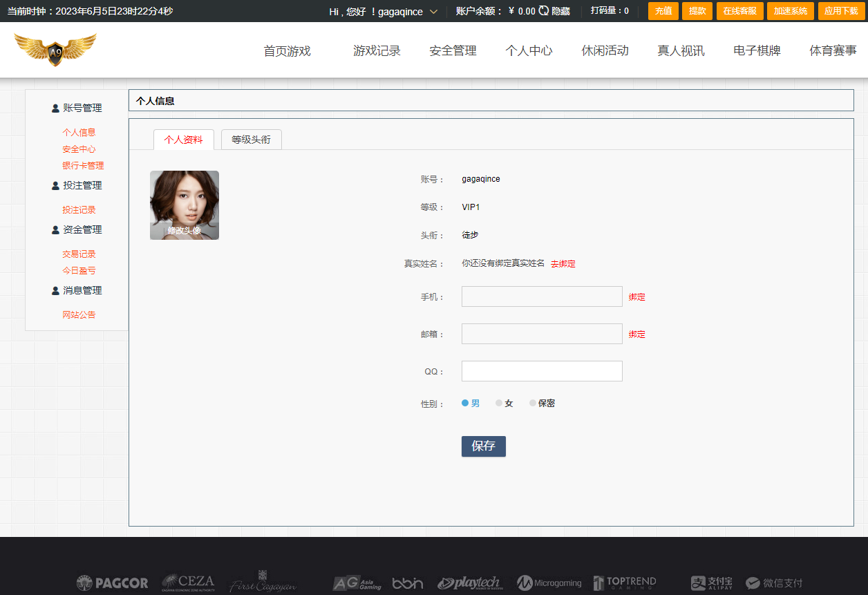Click the 投注管理 user icon
Image resolution: width=868 pixels, height=595 pixels.
(55, 186)
